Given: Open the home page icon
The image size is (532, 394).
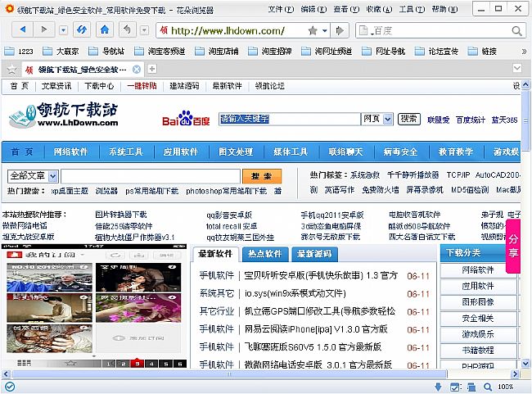Looking at the screenshot, I should coord(105,29).
